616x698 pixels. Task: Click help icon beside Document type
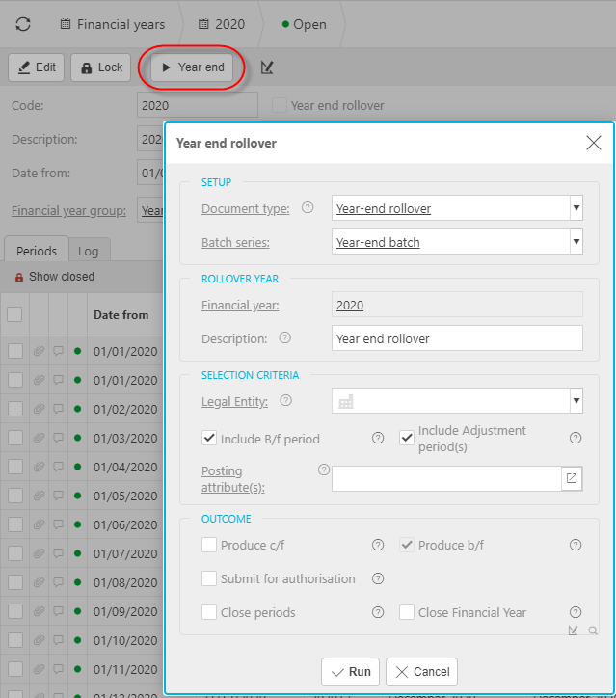pyautogui.click(x=308, y=207)
